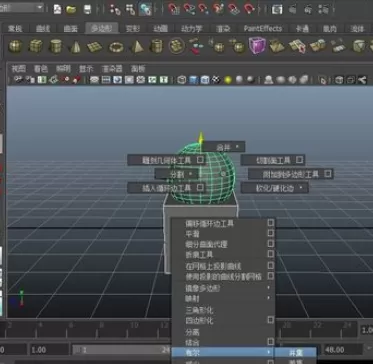This screenshot has height=364, width=373.
Task: Click the purple cube shelf icon
Action: coord(257,45)
